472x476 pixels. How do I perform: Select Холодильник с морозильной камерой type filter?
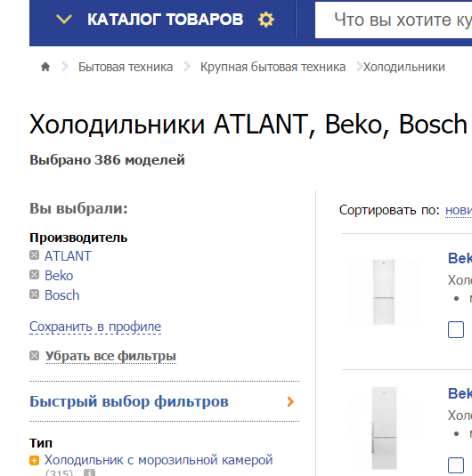pyautogui.click(x=159, y=460)
